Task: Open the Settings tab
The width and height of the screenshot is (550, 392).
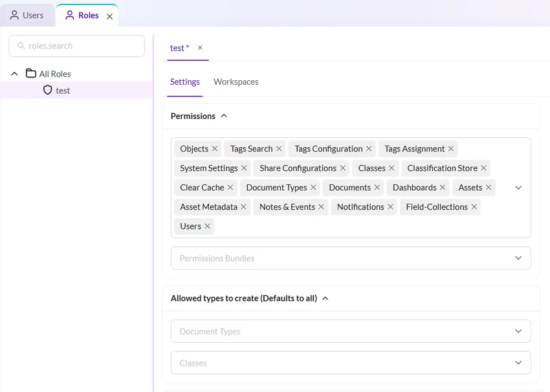Action: pos(185,82)
